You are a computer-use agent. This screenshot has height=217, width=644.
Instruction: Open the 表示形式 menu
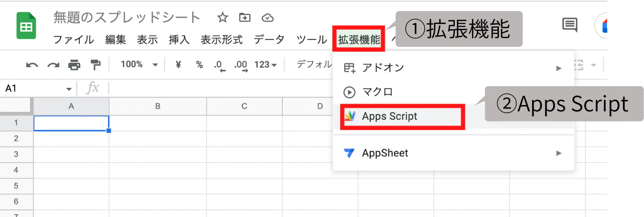[x=221, y=40]
